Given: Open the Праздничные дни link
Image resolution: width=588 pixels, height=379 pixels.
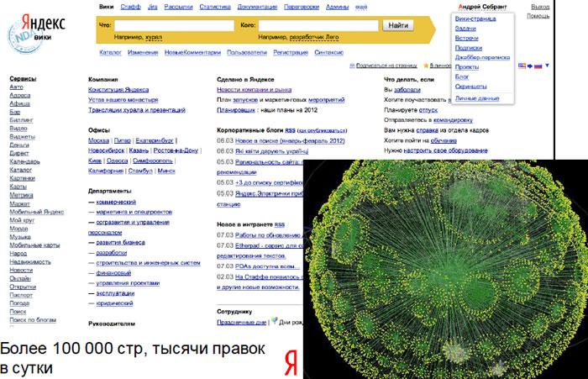Looking at the screenshot, I should [x=242, y=323].
